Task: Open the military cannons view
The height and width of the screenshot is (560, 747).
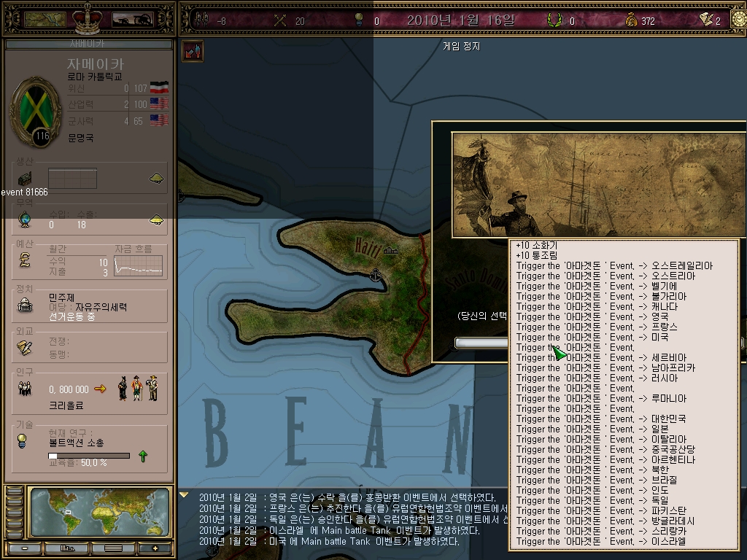Action: pos(133,20)
